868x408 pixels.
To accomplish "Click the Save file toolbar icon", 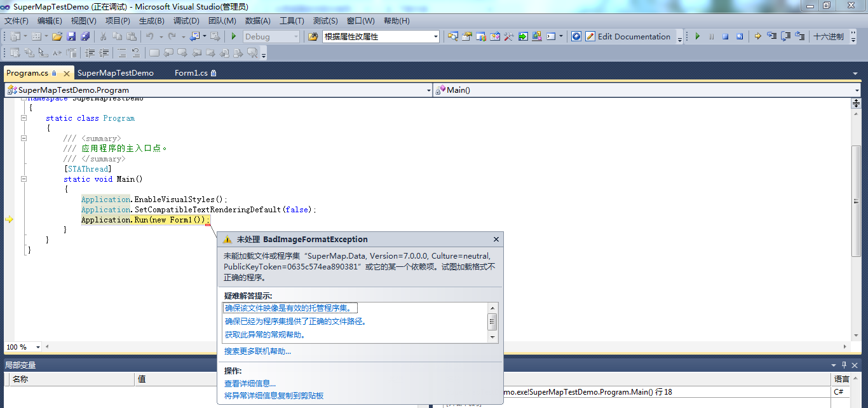I will (x=71, y=37).
